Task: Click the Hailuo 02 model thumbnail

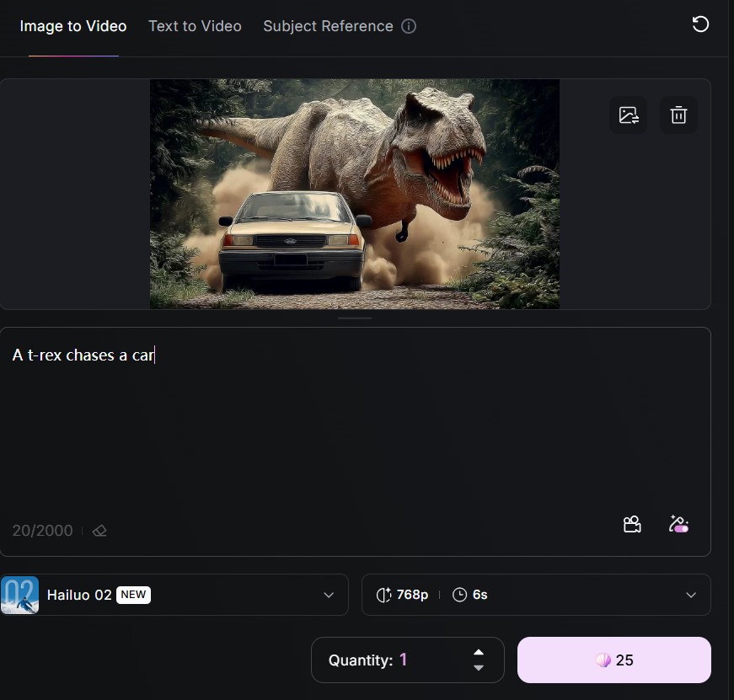Action: [x=19, y=595]
